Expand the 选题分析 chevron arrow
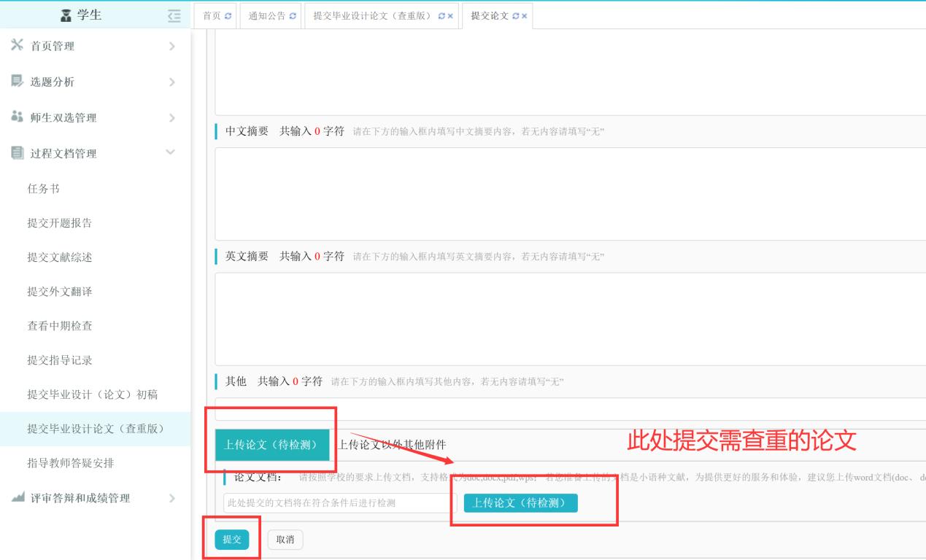926x560 pixels. tap(171, 82)
